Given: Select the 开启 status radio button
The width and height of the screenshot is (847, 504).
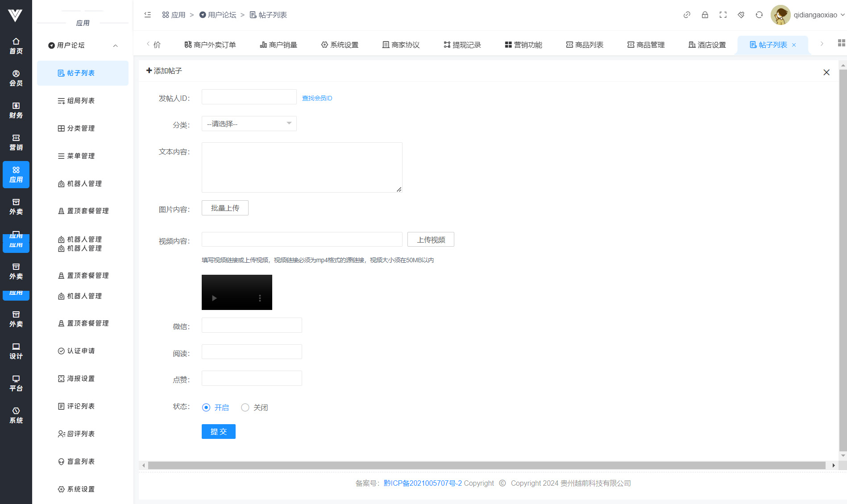Looking at the screenshot, I should point(206,408).
